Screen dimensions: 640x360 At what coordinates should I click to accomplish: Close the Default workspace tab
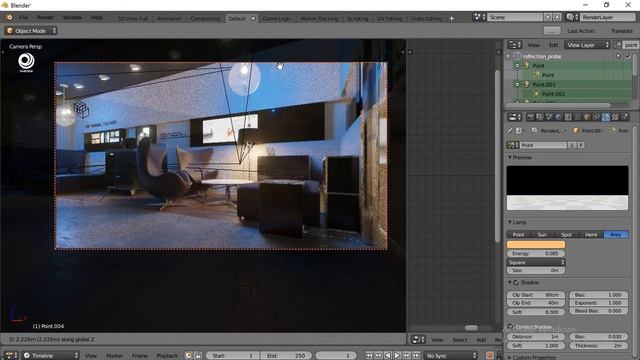coord(253,19)
